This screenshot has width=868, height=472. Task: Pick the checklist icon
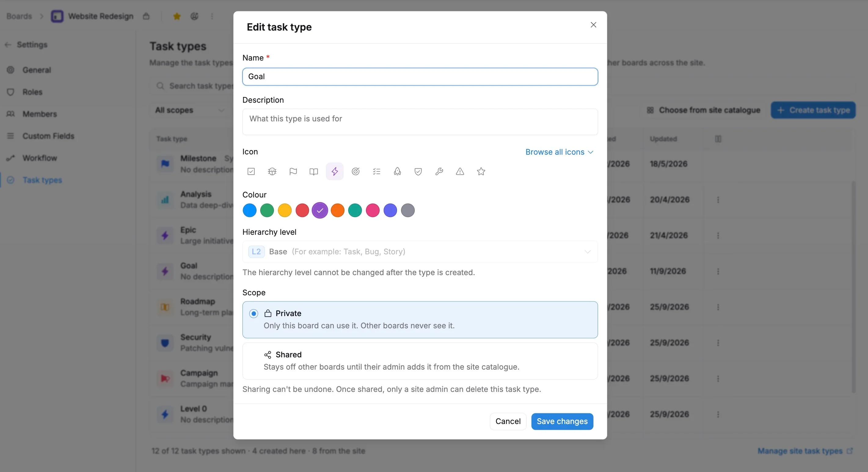coord(376,171)
